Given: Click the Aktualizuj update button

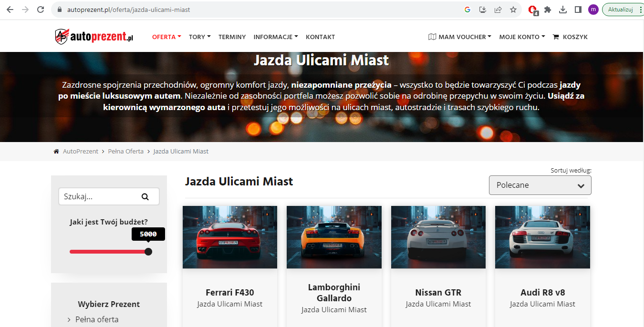Looking at the screenshot, I should (x=620, y=10).
